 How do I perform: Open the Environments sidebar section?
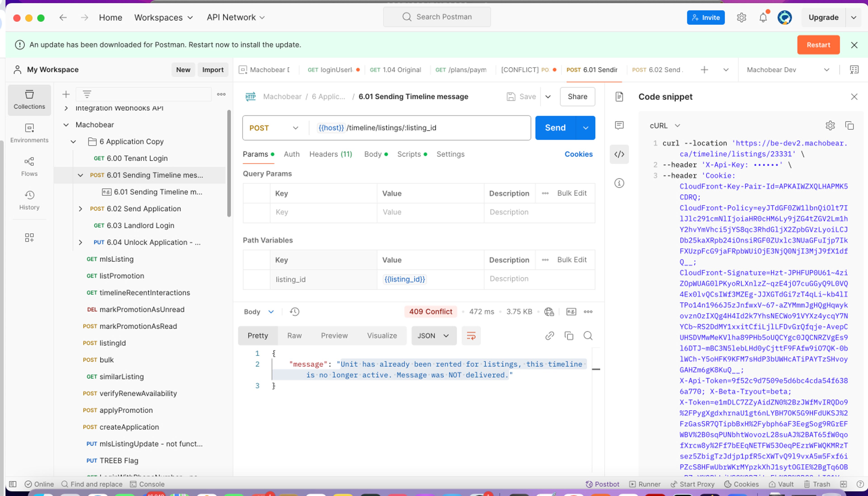pyautogui.click(x=29, y=133)
